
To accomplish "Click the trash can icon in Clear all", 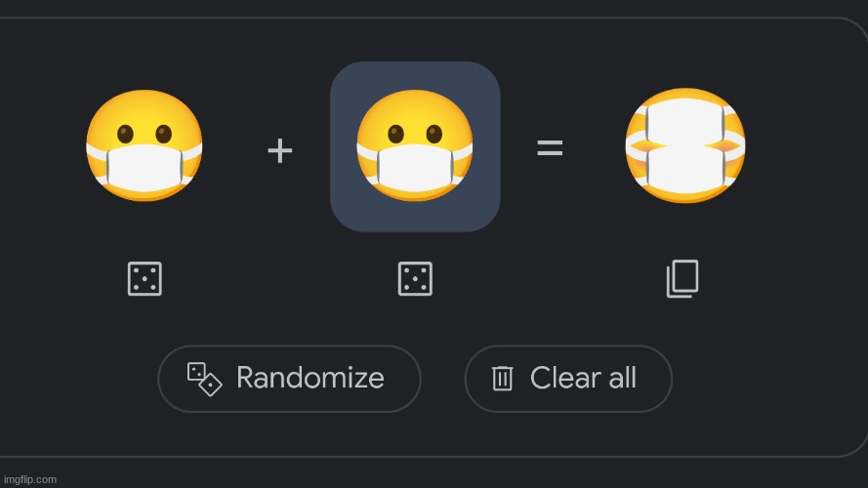I will (502, 379).
